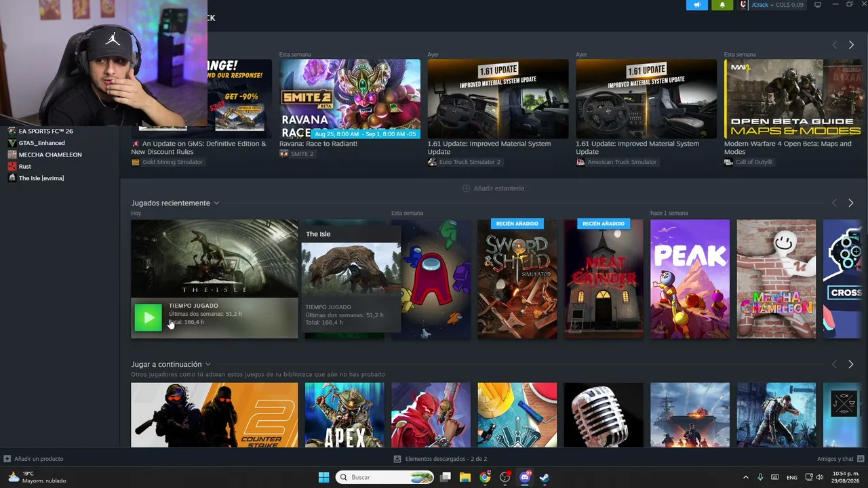Click The Isle [evrima] sidebar game icon
The height and width of the screenshot is (488, 868).
[x=12, y=178]
